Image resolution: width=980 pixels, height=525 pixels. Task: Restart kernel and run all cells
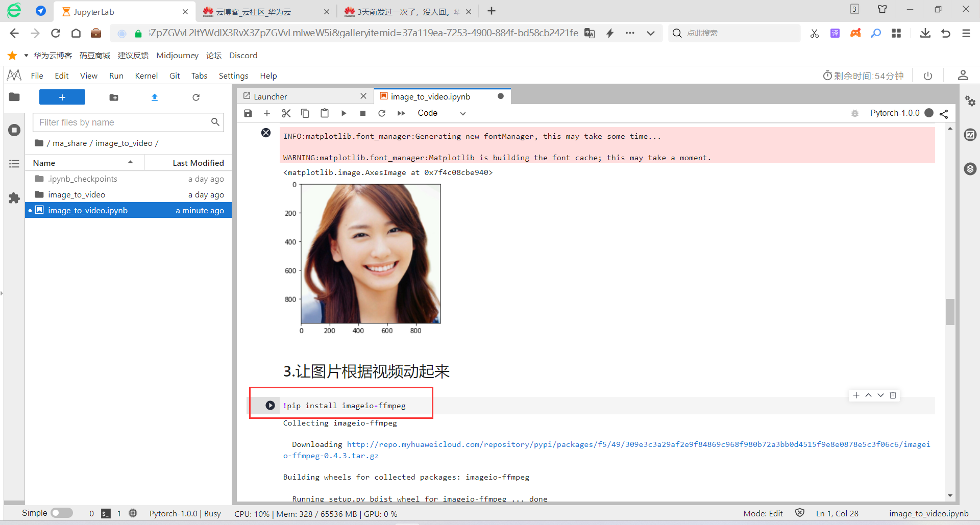pyautogui.click(x=401, y=113)
